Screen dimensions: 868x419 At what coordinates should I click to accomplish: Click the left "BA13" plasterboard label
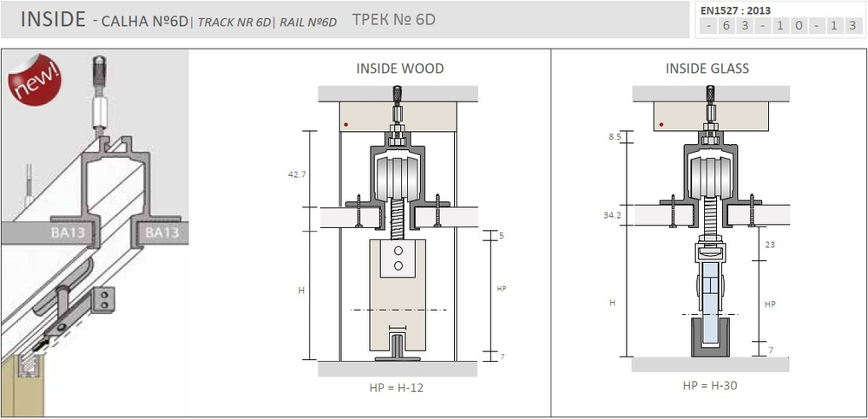pos(68,232)
